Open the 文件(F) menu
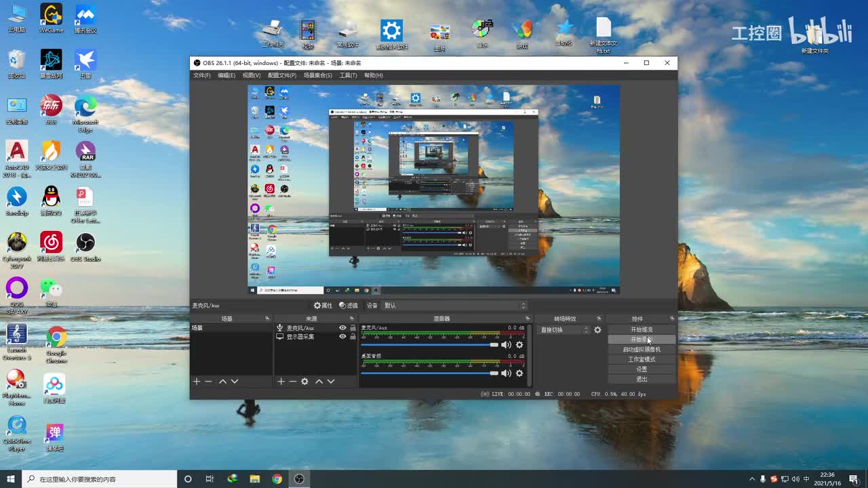The height and width of the screenshot is (488, 868). [201, 75]
